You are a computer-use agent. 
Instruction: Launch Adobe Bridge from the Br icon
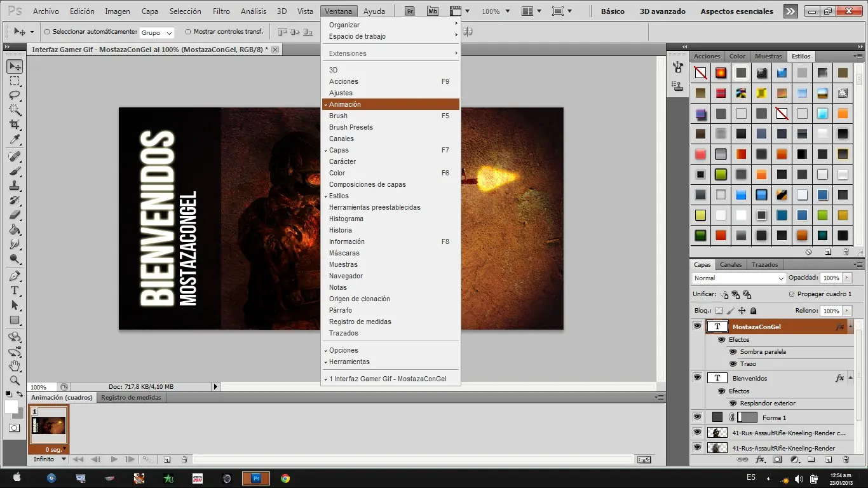410,11
